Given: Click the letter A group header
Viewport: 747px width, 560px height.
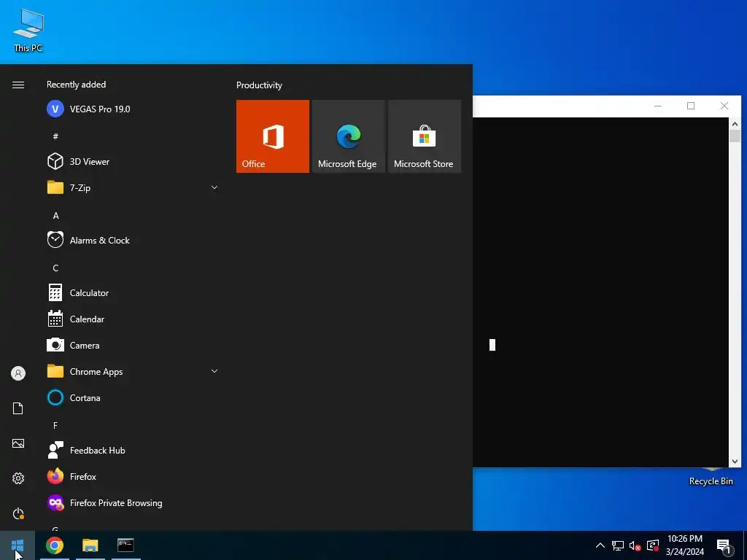Looking at the screenshot, I should coord(55,216).
